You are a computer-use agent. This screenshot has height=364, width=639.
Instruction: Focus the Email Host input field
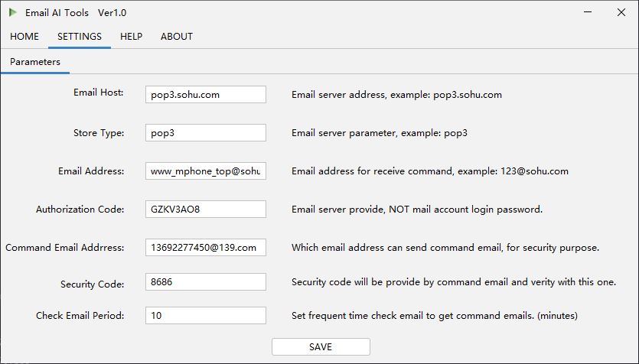(x=206, y=95)
